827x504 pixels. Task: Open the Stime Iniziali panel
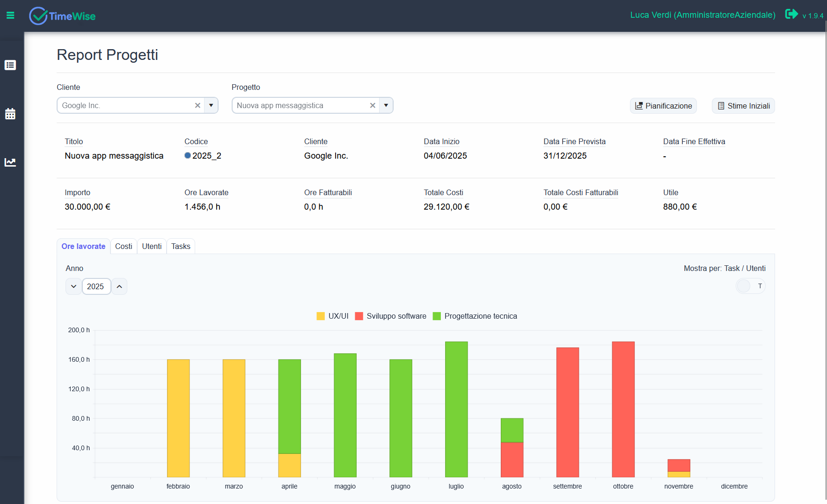click(x=743, y=105)
